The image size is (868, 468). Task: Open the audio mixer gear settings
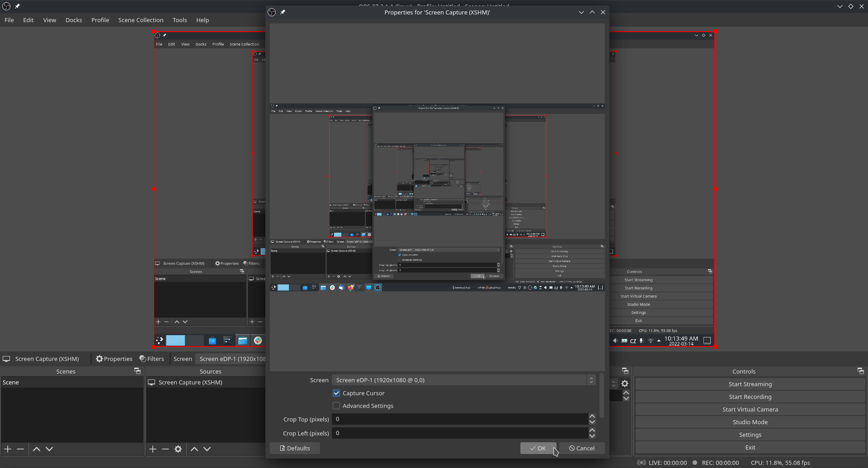click(625, 384)
